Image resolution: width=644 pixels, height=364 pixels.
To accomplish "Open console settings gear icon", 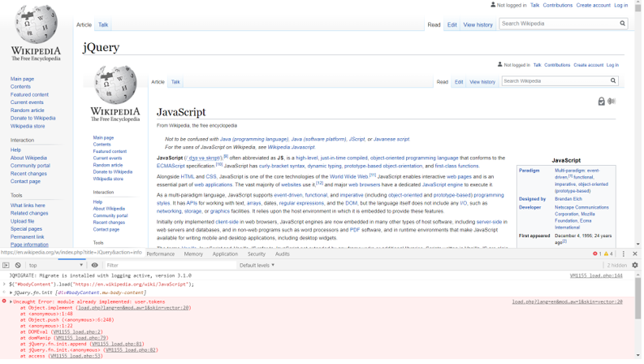I will pyautogui.click(x=637, y=266).
